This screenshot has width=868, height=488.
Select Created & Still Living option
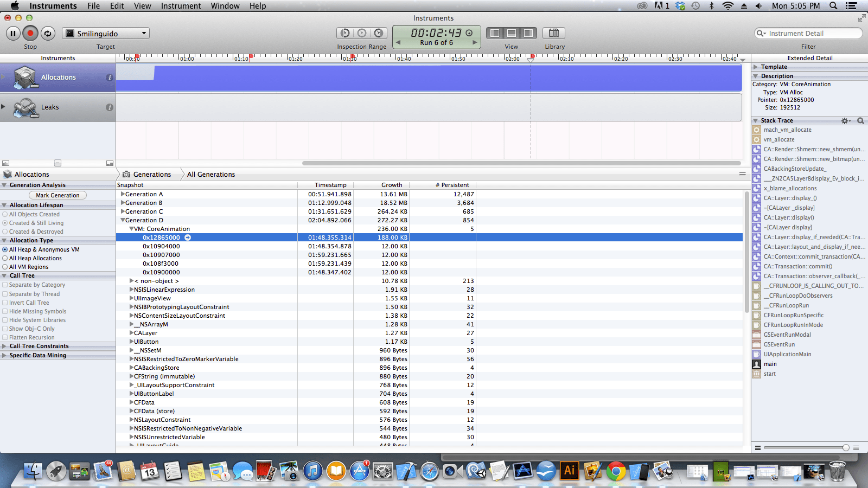5,223
